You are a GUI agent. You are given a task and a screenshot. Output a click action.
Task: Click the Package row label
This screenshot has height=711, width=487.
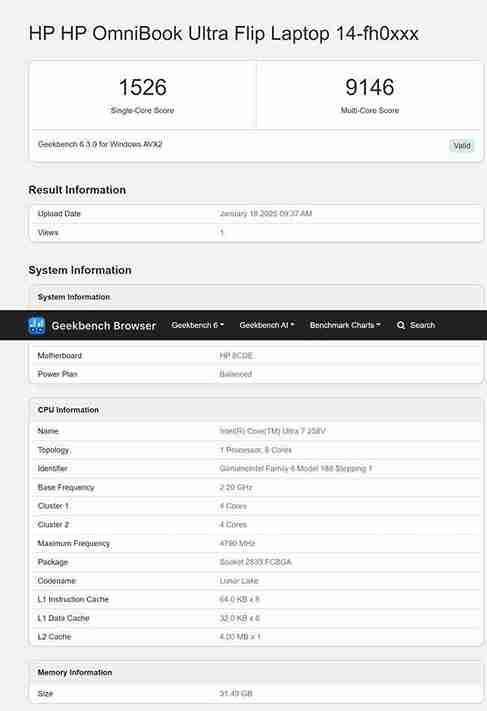point(53,562)
